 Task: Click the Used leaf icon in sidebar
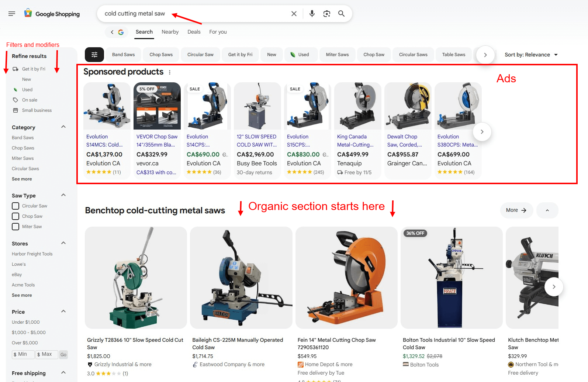[15, 90]
